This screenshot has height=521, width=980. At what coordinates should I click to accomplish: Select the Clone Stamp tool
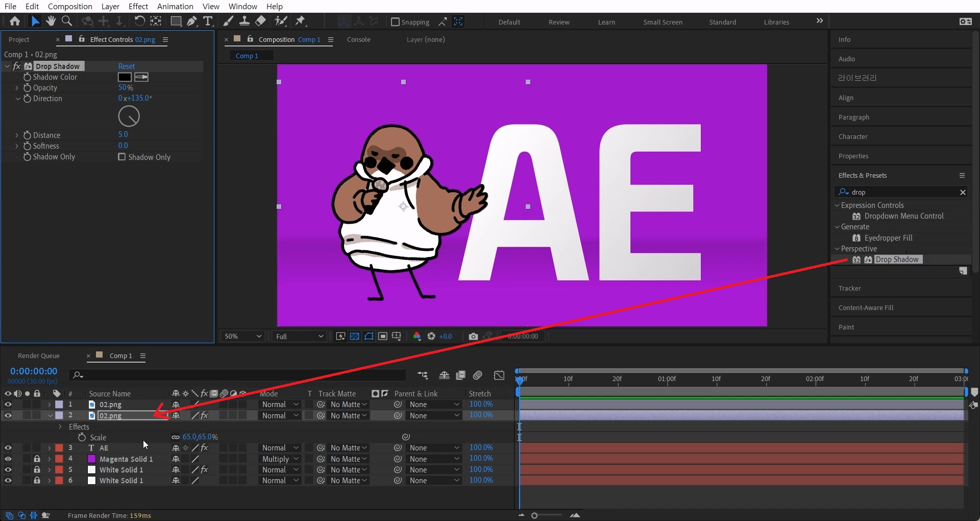244,21
